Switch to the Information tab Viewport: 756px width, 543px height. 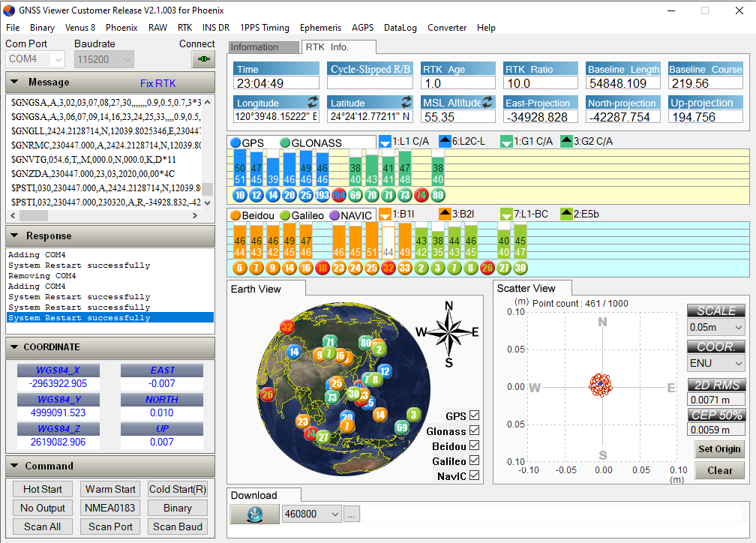(x=254, y=47)
